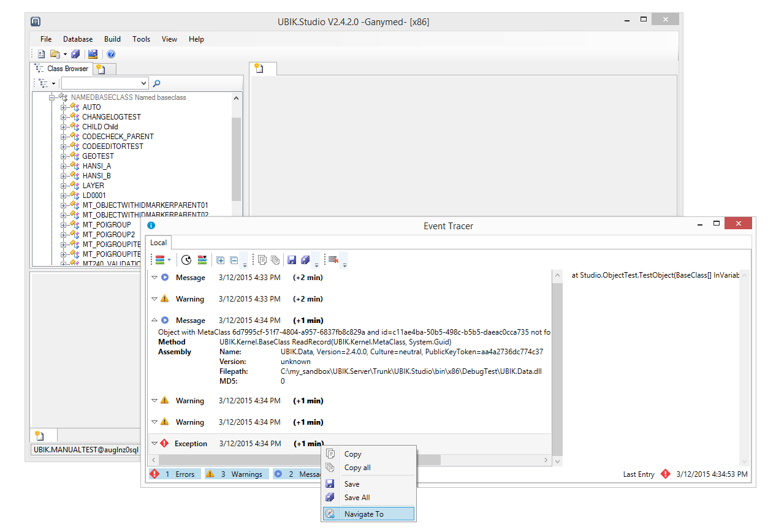This screenshot has width=776, height=532.
Task: Click the single floppy save icon in Event Tracer toolbar
Action: click(x=292, y=260)
